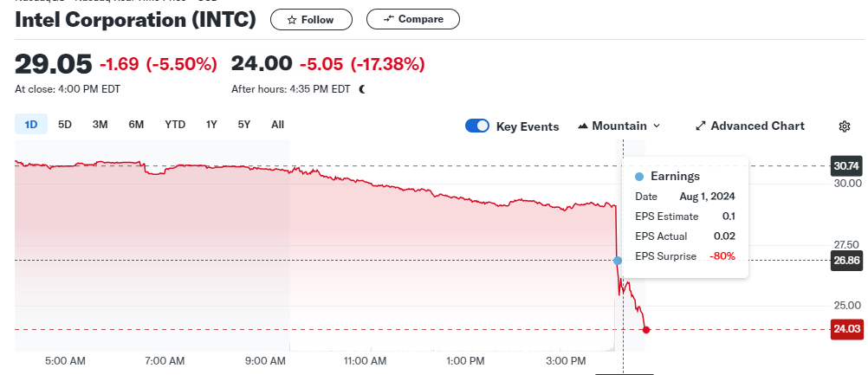The height and width of the screenshot is (375, 868).
Task: Show the 5Y chart range
Action: click(244, 125)
